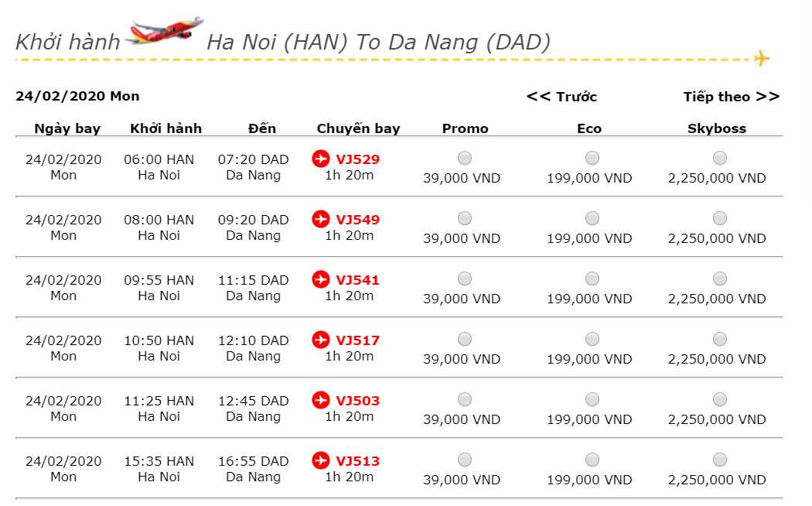Click the red plane icon beside VJ549
The image size is (812, 506).
point(321,219)
